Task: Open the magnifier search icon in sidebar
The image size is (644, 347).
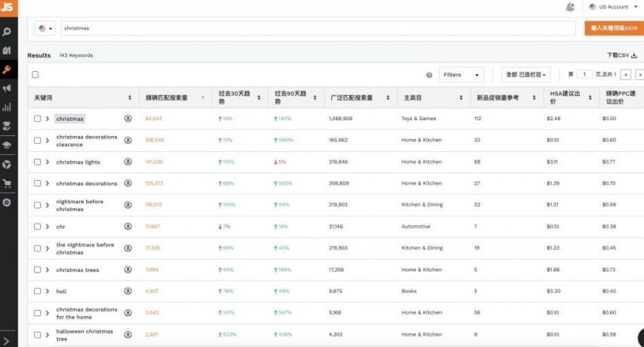Action: tap(7, 32)
